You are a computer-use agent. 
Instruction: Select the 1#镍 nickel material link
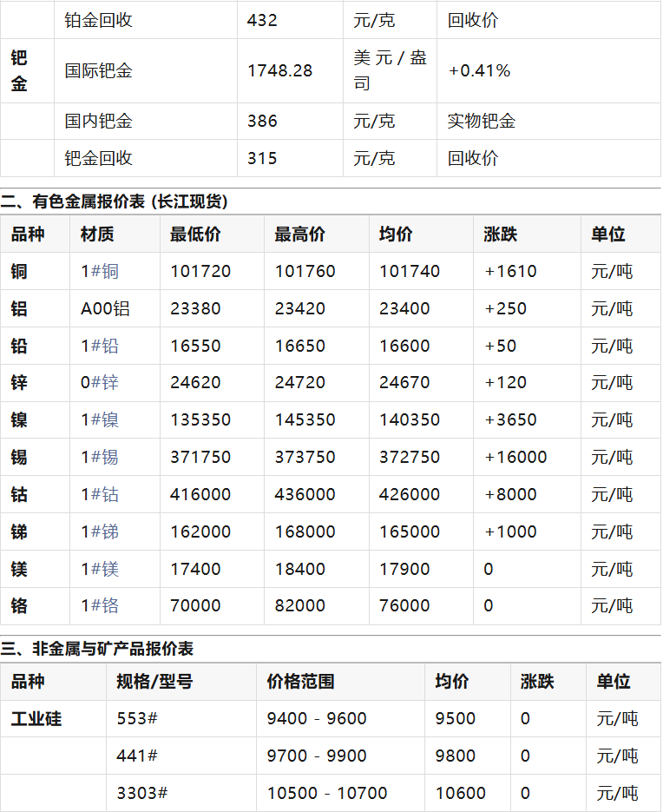coord(100,420)
